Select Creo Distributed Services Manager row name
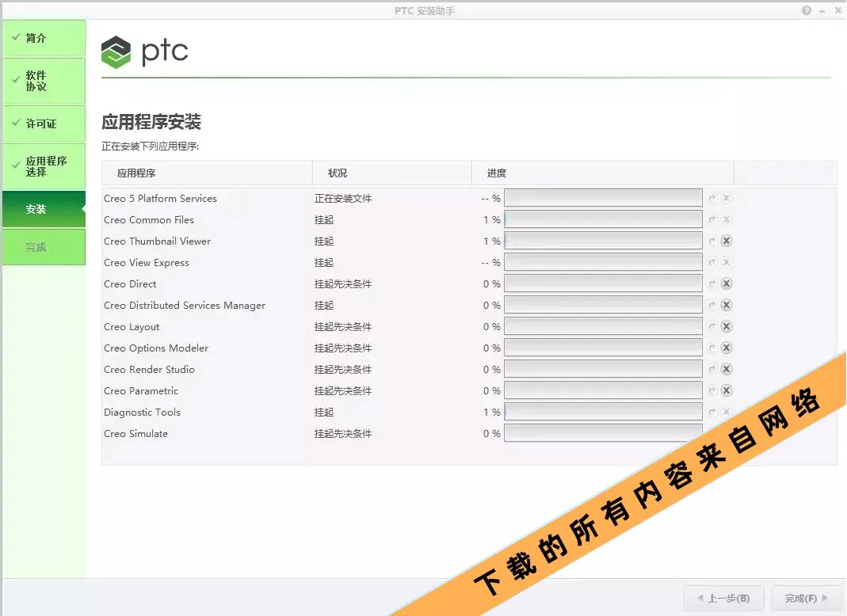Image resolution: width=847 pixels, height=616 pixels. [x=185, y=305]
